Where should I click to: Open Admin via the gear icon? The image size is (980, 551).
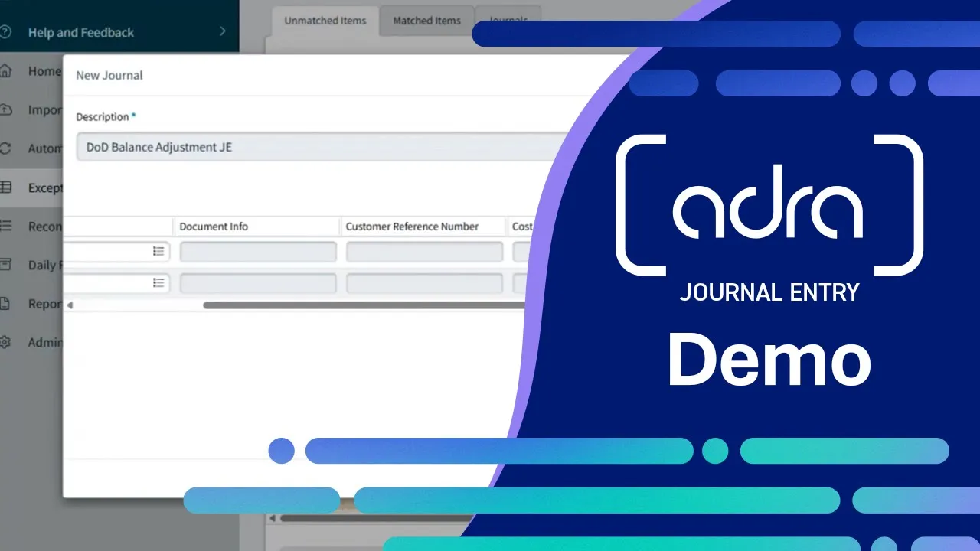tap(5, 342)
